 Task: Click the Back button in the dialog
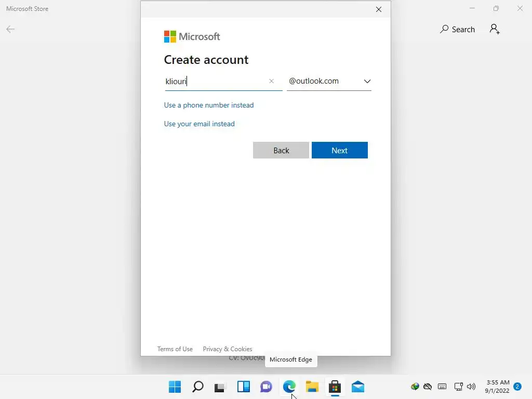[281, 150]
